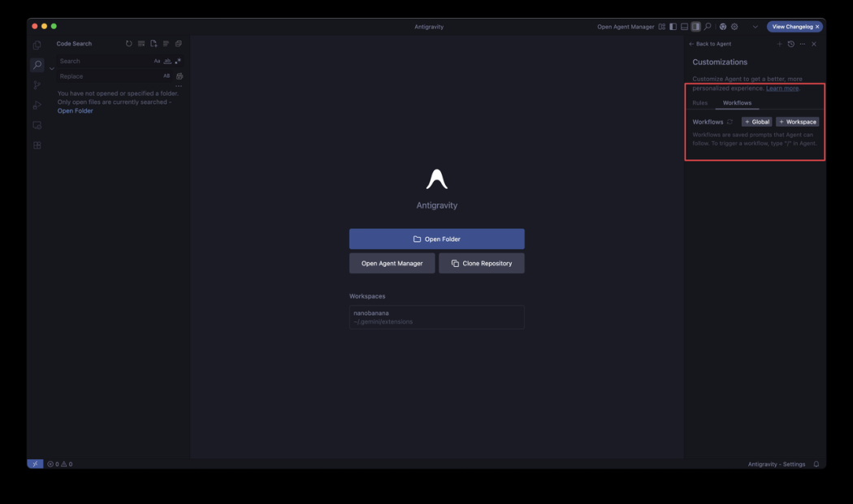This screenshot has height=504, width=853.
Task: Click the Replace All icon
Action: (x=180, y=76)
